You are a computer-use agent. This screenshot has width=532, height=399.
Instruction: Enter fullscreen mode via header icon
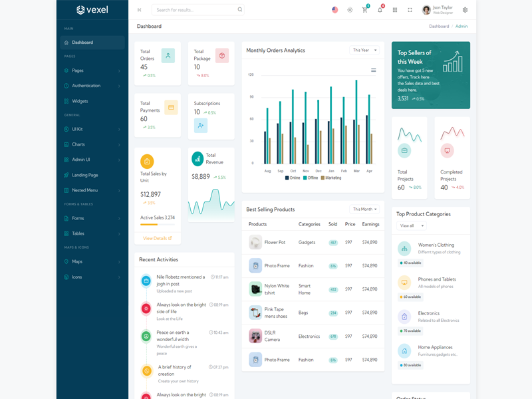(x=410, y=10)
